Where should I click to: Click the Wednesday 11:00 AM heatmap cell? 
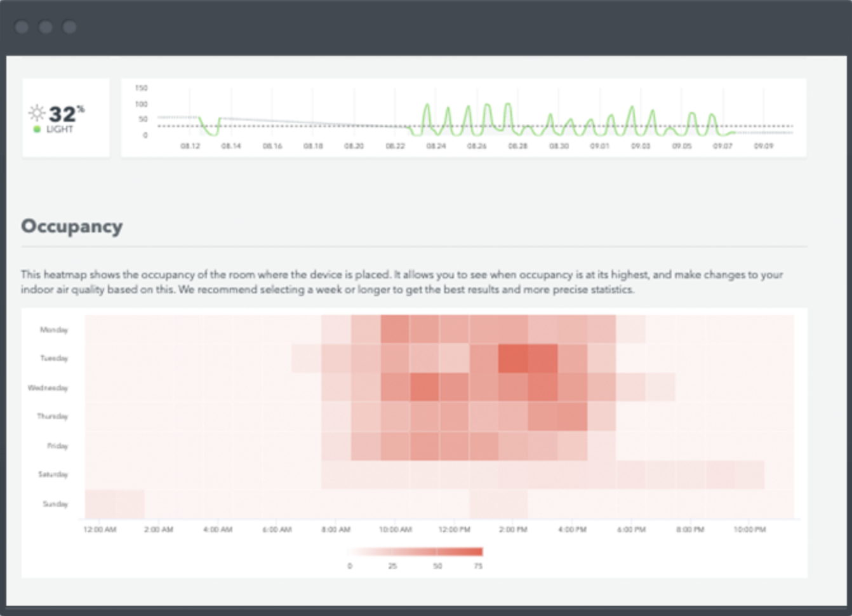click(425, 387)
